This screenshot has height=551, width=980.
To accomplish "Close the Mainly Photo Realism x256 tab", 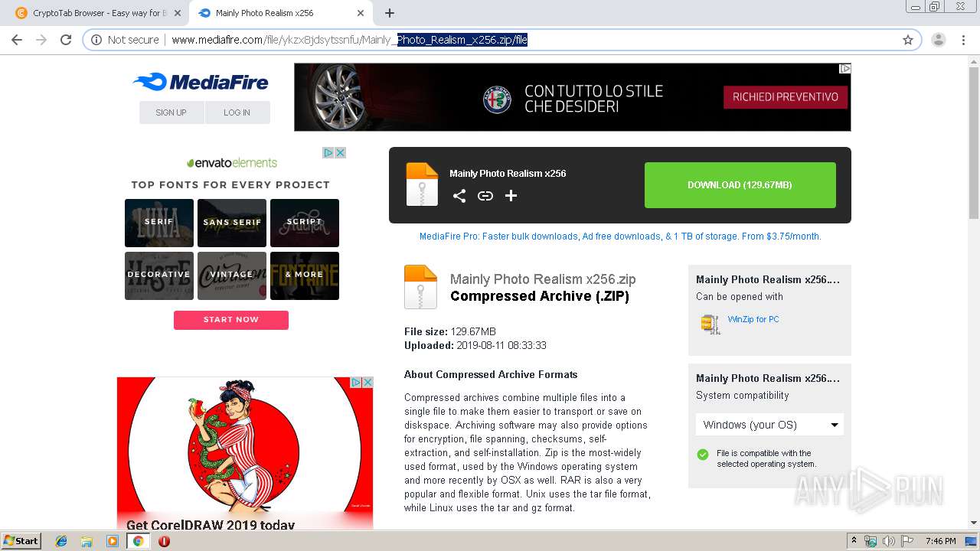I will coord(361,13).
